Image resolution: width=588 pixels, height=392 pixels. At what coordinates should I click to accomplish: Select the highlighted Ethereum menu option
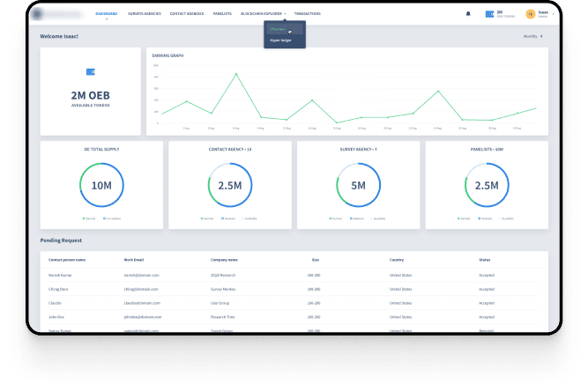279,31
